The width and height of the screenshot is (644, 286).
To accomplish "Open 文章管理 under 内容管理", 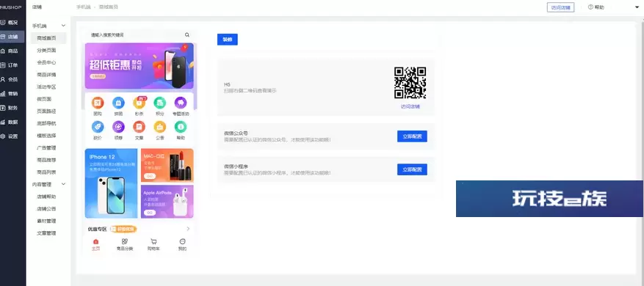I will pos(47,233).
